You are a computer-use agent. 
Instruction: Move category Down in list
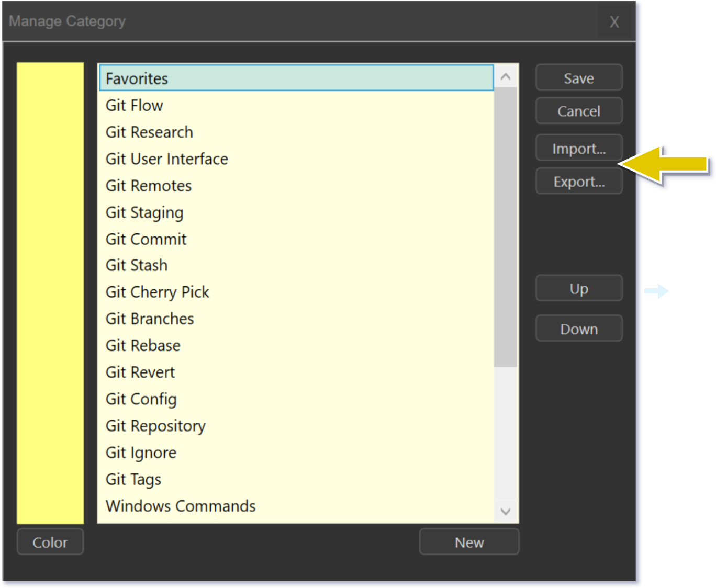point(578,329)
